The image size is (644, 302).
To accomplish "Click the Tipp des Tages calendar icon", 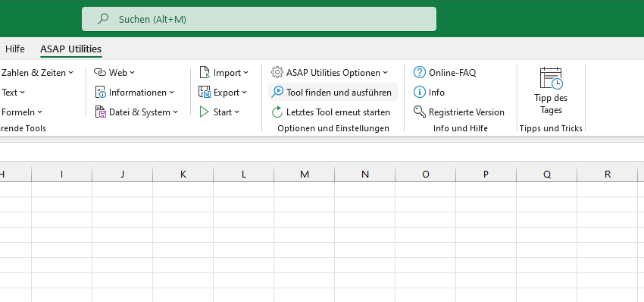I will (x=551, y=78).
